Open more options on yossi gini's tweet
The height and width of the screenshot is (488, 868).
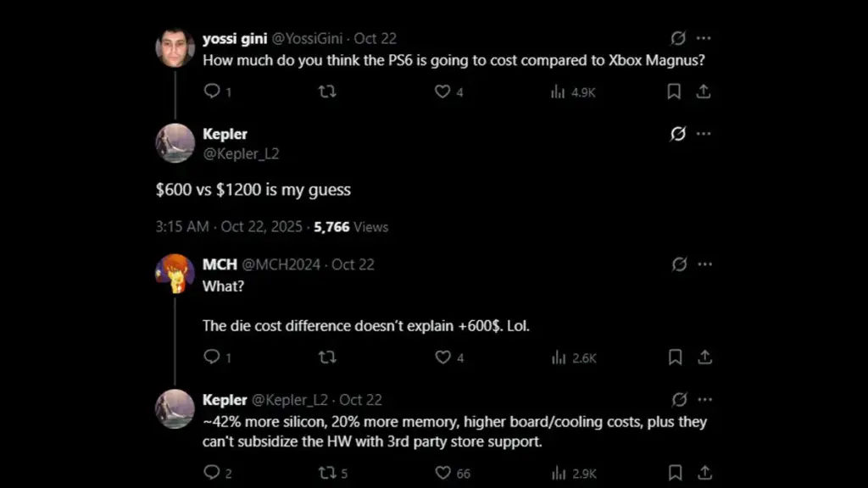[x=704, y=38]
